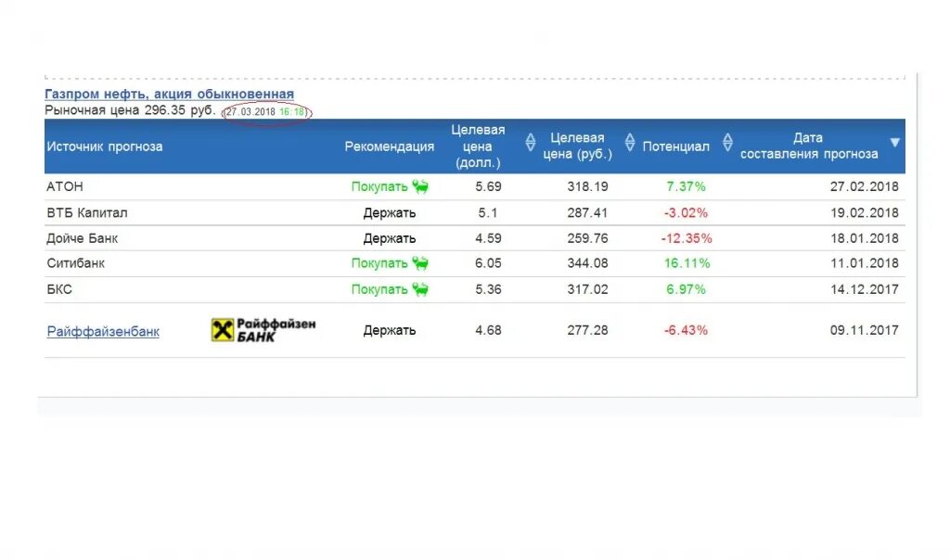950x560 pixels.
Task: Click the 16.11% potential value
Action: click(x=687, y=263)
